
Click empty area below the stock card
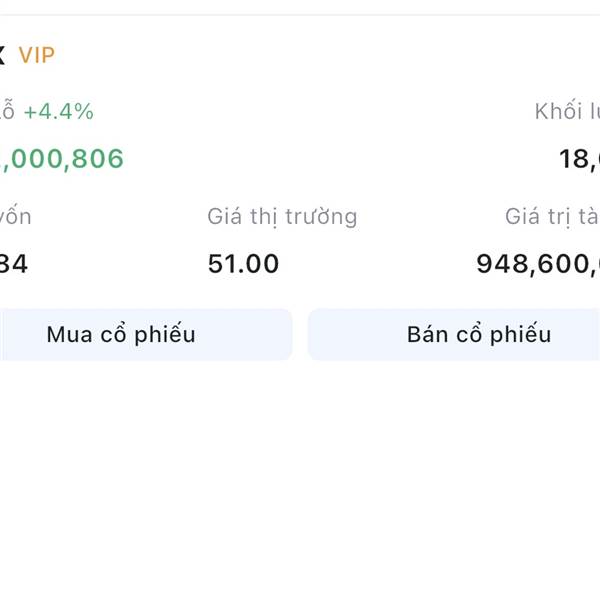(300, 480)
